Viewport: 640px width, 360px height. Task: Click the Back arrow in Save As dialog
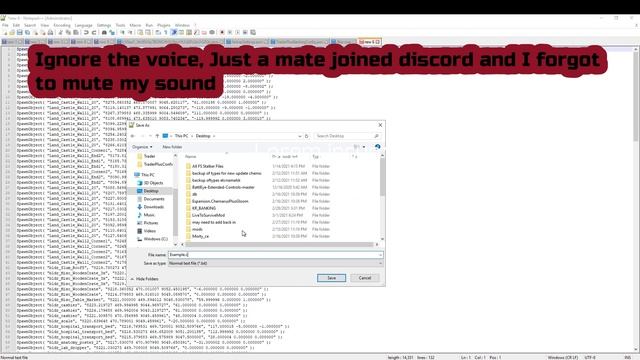click(133, 136)
